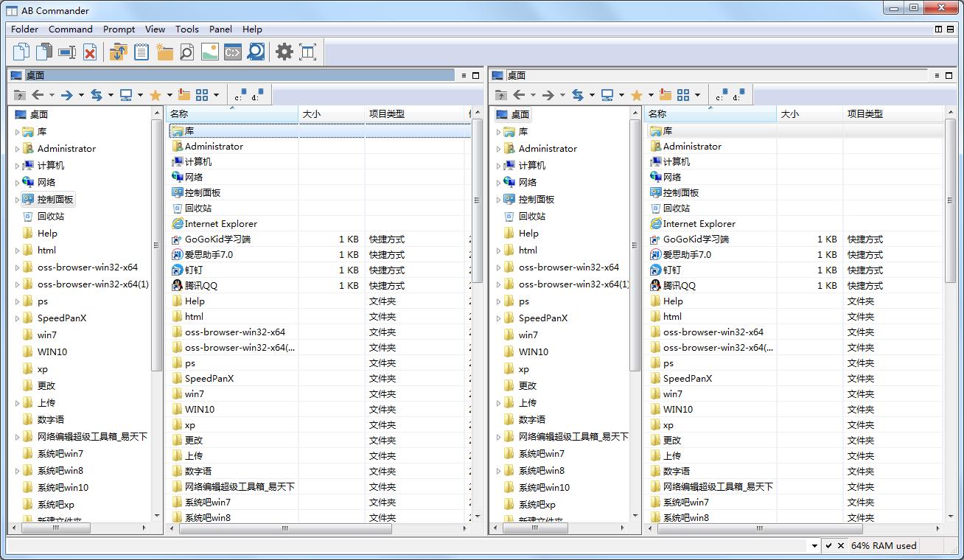This screenshot has height=560, width=964.
Task: Open the Prompt menu
Action: click(119, 29)
